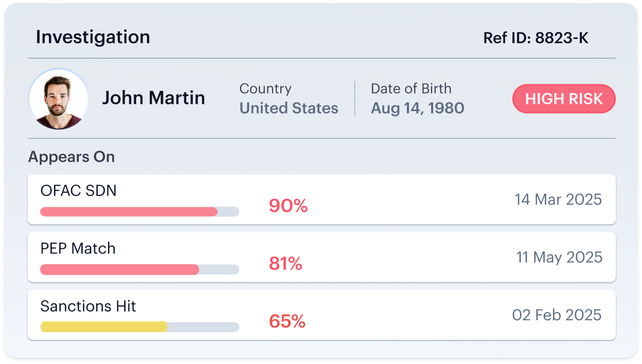Click the Appears On section label
This screenshot has height=364, width=642.
tap(72, 157)
